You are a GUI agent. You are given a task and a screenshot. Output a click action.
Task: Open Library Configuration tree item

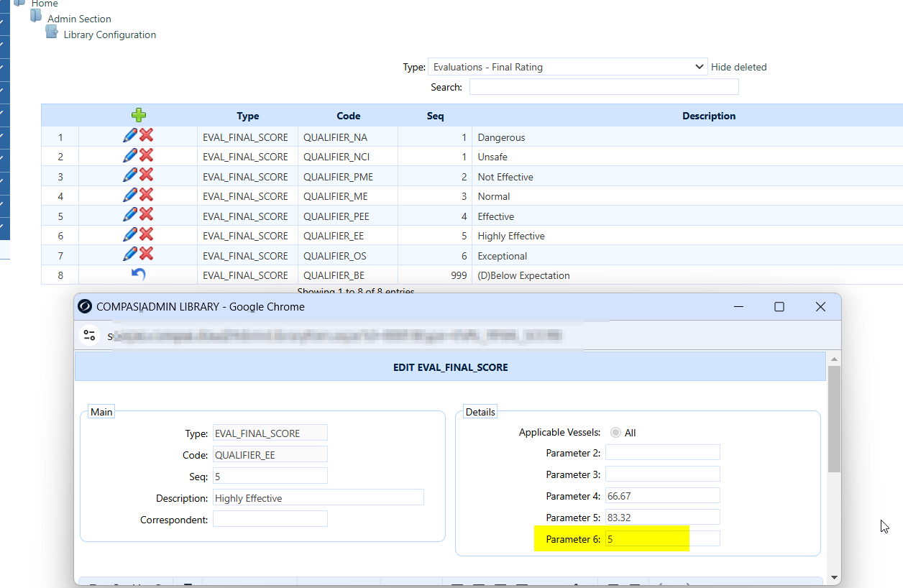coord(109,35)
